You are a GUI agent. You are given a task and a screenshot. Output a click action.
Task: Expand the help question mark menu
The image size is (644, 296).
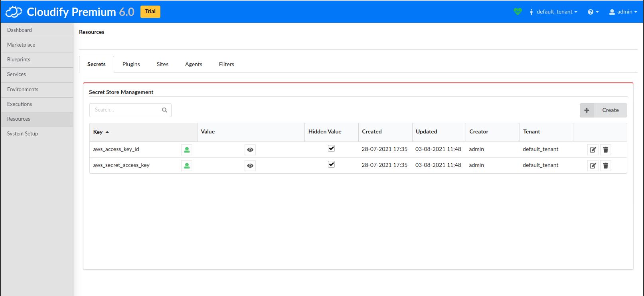click(x=593, y=12)
